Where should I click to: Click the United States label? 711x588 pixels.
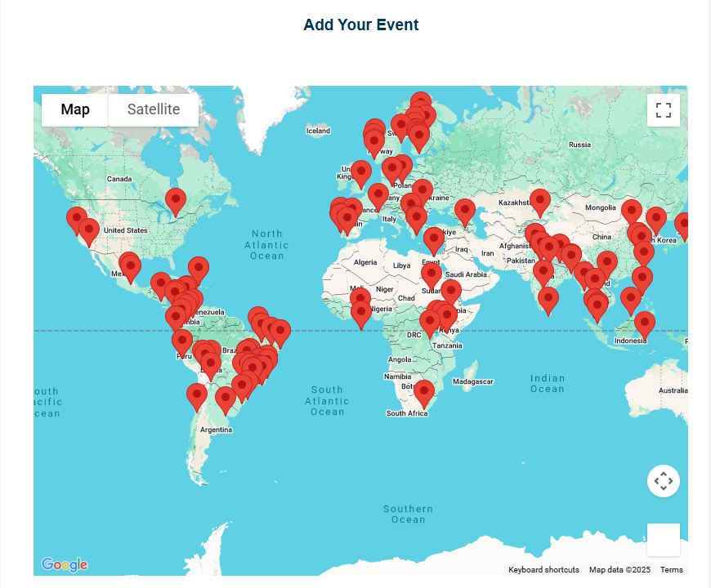pyautogui.click(x=126, y=230)
